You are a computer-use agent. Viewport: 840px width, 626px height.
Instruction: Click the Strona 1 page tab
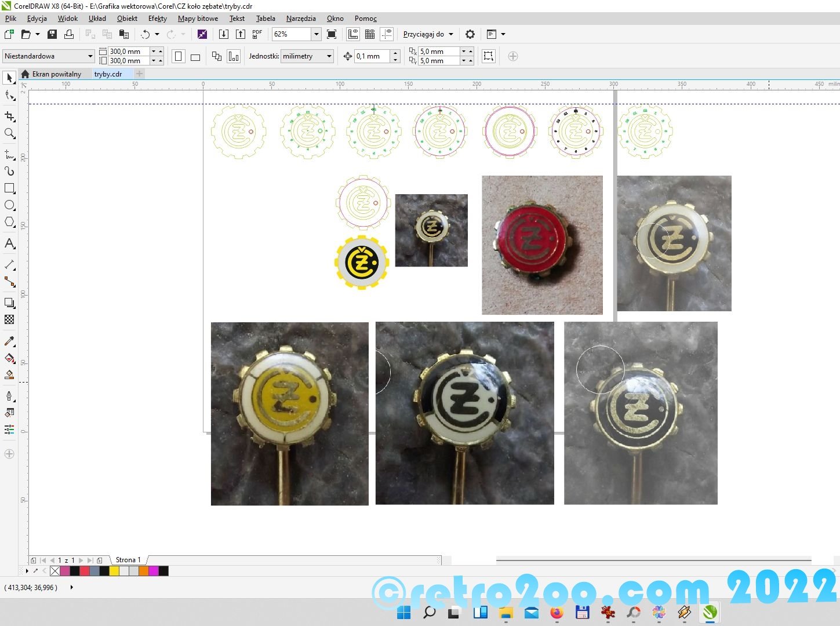pyautogui.click(x=128, y=560)
